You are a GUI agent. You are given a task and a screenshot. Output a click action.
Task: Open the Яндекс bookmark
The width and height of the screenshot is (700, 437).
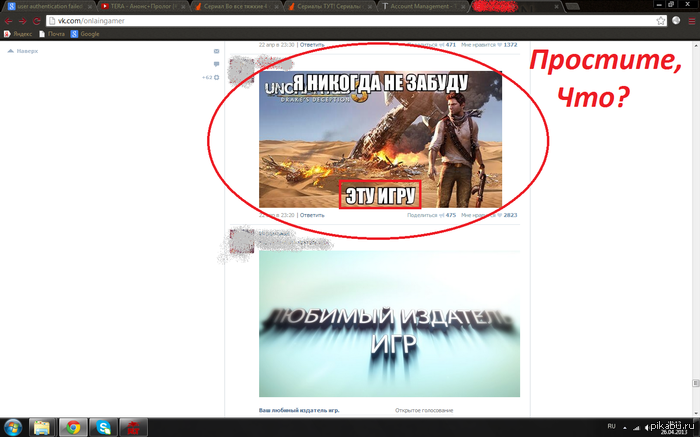(20, 34)
